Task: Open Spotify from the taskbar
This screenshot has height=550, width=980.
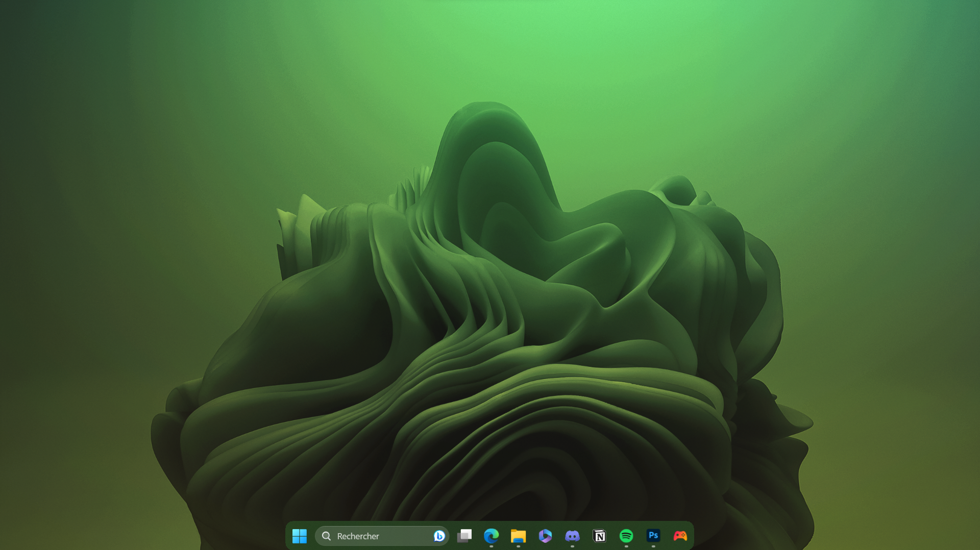Action: pos(626,536)
